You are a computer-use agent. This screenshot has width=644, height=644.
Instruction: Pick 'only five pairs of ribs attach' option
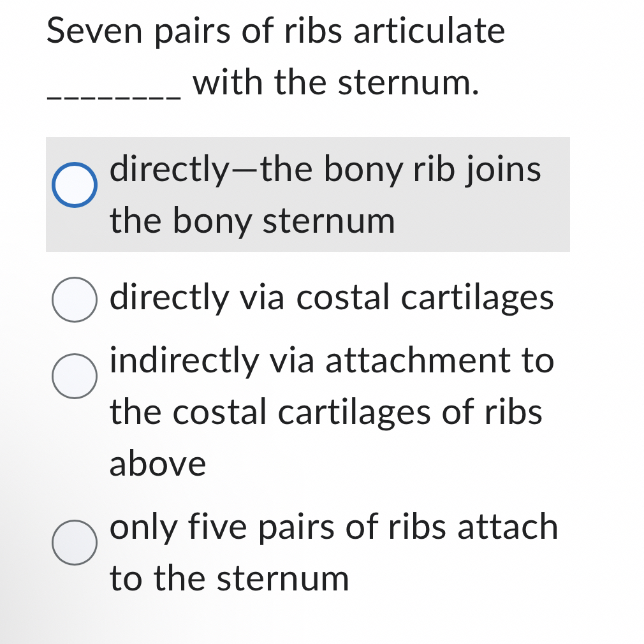click(75, 543)
